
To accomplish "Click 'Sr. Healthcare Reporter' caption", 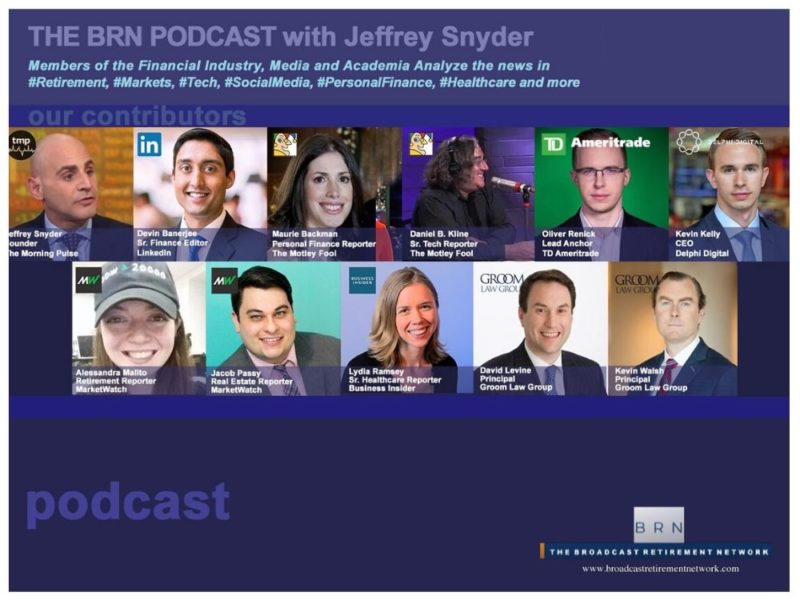I will click(395, 380).
